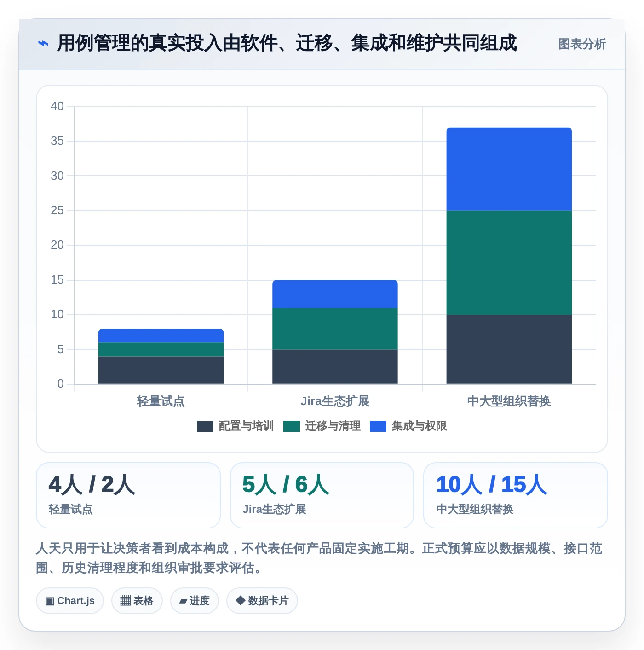
Task: Click the diamond icon in the 数据卡片 tag
Action: 240,600
